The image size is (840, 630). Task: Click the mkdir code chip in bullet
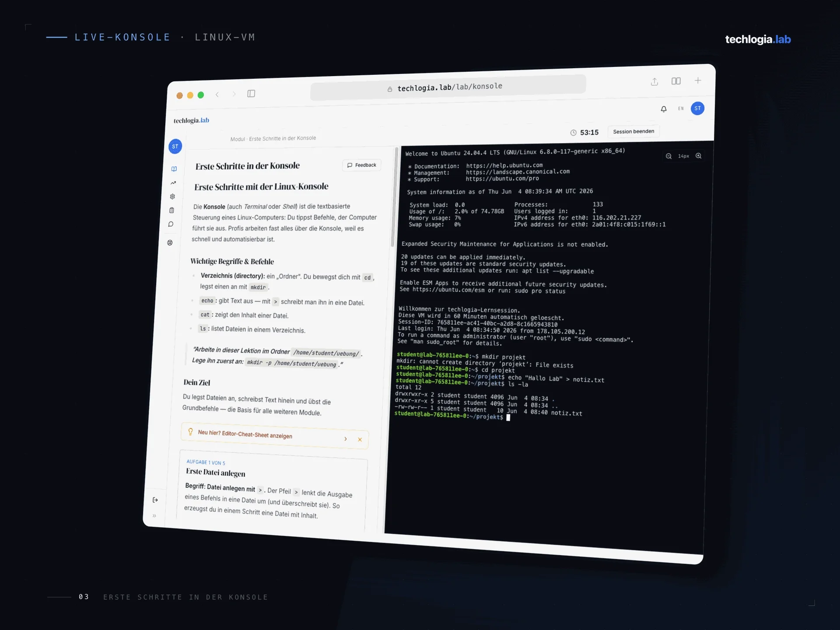point(258,287)
